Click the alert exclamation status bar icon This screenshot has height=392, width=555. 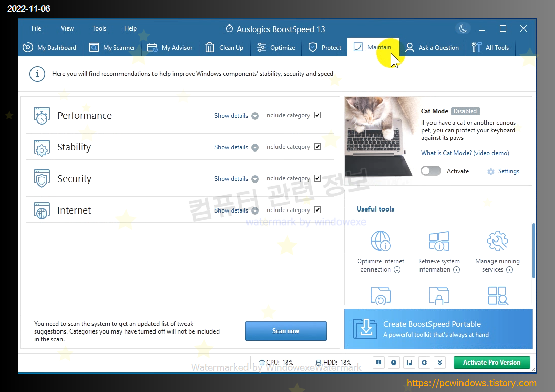tap(379, 362)
